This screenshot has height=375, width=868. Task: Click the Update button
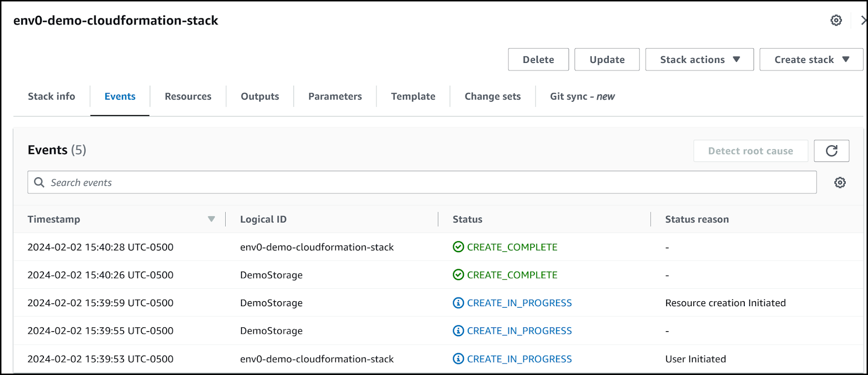point(607,60)
